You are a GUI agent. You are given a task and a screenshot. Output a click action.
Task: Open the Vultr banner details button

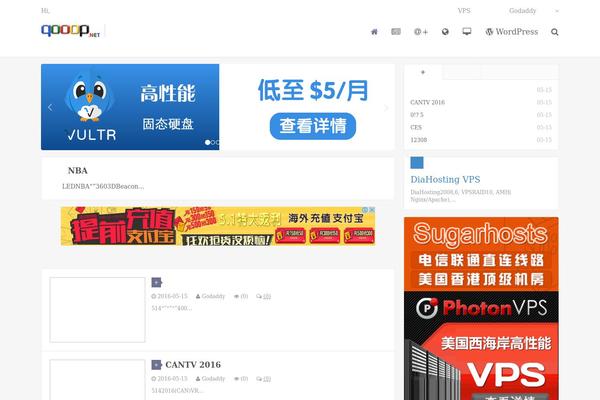(313, 126)
